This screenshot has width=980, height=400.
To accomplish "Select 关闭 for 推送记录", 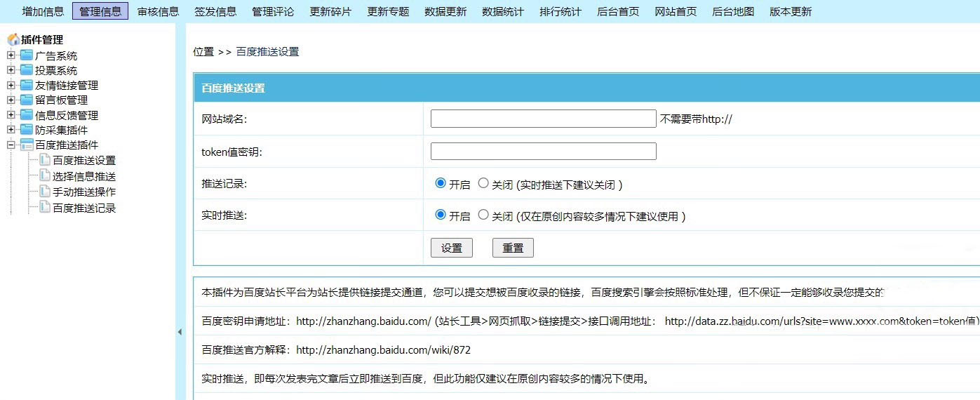I will coord(483,183).
